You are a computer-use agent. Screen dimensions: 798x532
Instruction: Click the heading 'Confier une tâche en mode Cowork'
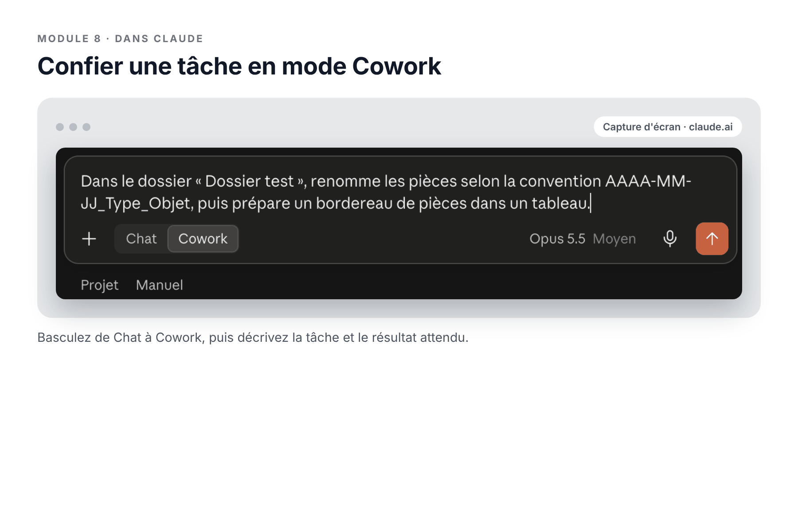point(239,66)
